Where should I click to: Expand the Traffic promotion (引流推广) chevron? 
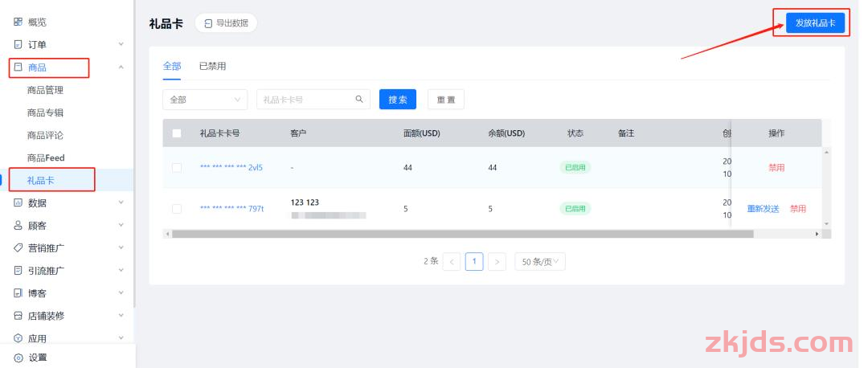point(121,270)
